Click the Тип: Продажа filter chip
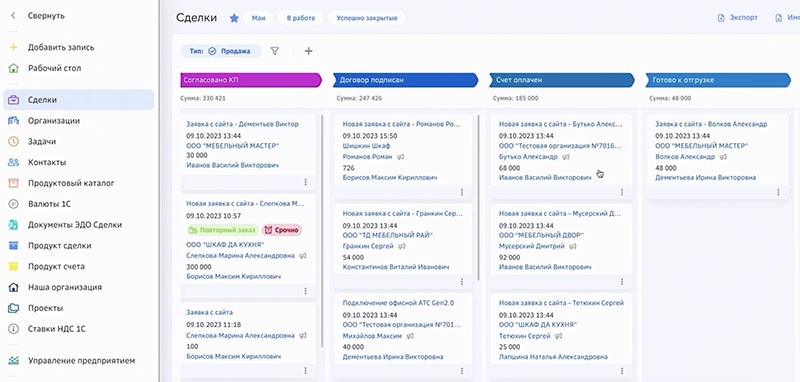Image resolution: width=800 pixels, height=382 pixels. pyautogui.click(x=221, y=51)
